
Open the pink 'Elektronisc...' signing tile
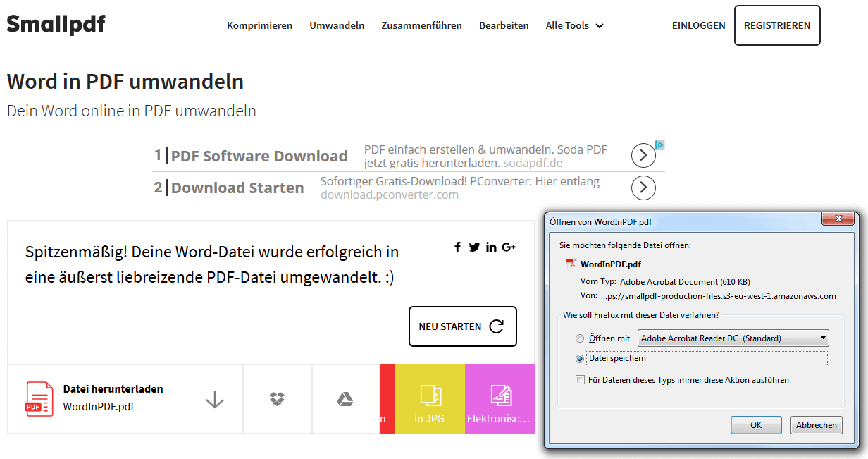pos(500,399)
